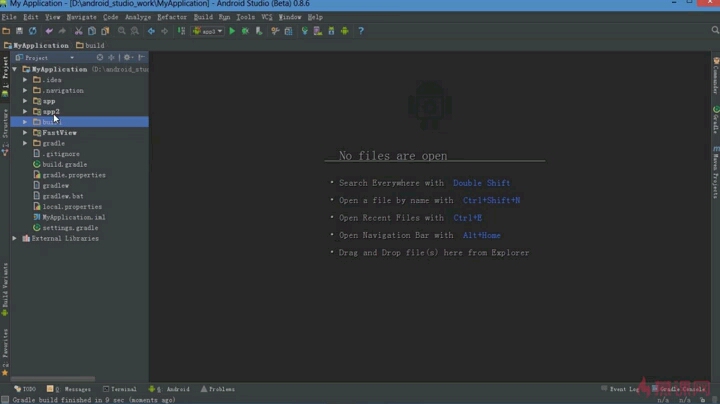Open the Event Log tab
The width and height of the screenshot is (720, 404).
point(620,389)
